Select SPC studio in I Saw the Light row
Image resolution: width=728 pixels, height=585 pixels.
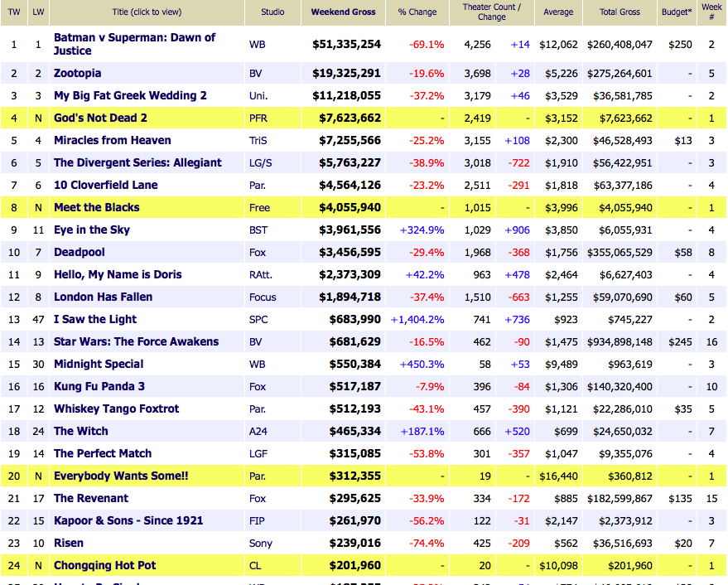[258, 319]
